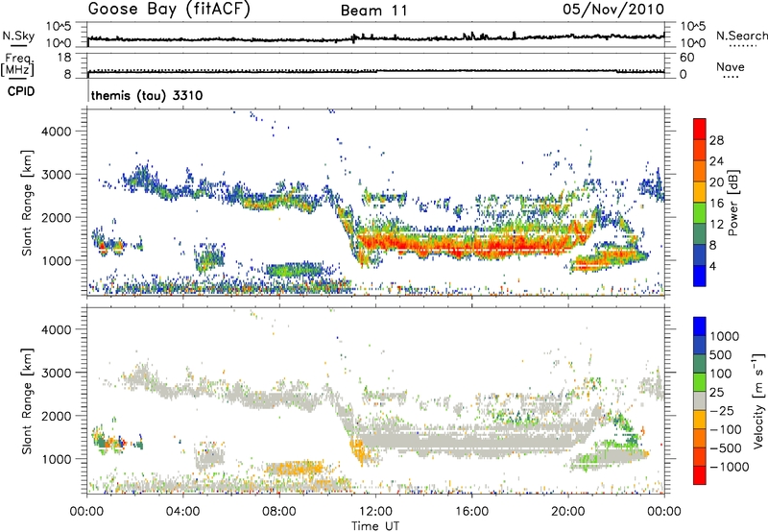Viewport: 768px width, 532px height.
Task: Click '4000' on the power panel axis
Action: click(x=57, y=132)
